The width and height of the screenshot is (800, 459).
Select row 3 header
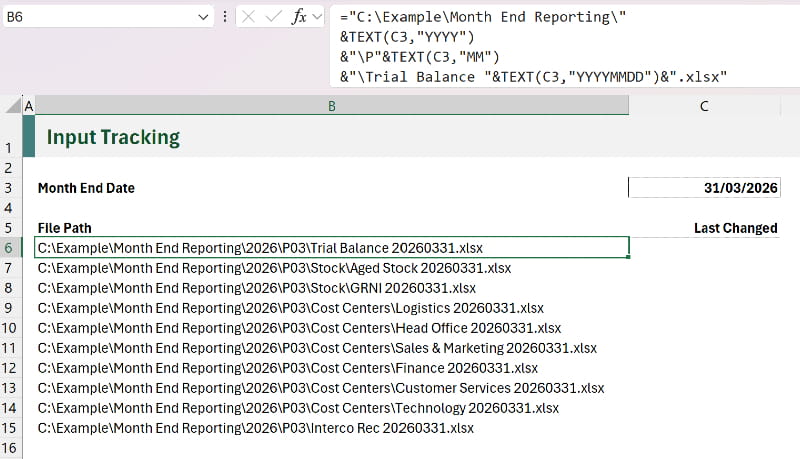click(x=10, y=188)
